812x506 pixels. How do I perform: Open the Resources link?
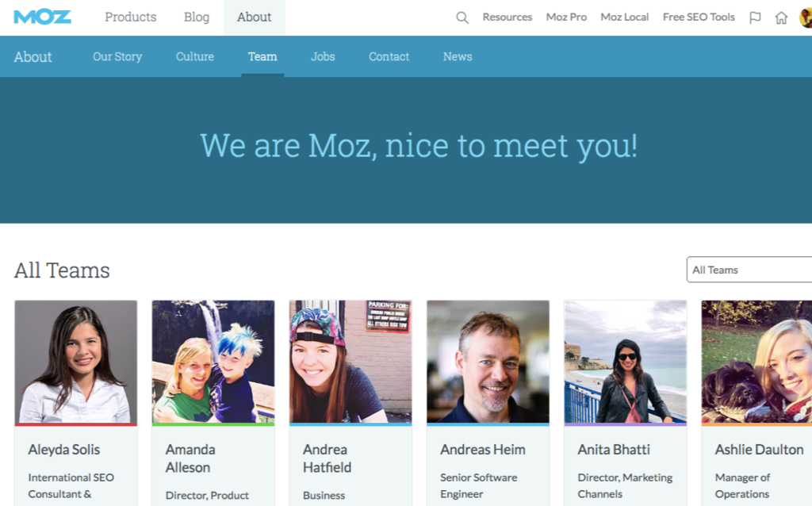507,17
